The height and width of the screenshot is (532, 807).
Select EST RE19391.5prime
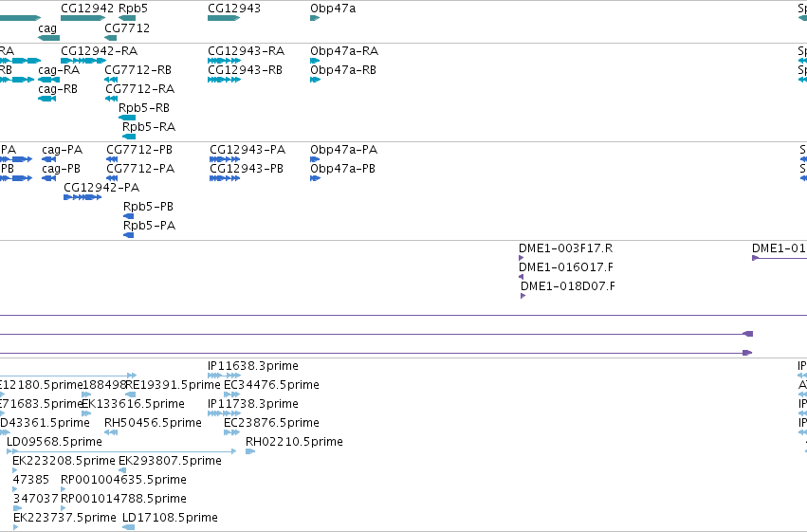click(131, 394)
